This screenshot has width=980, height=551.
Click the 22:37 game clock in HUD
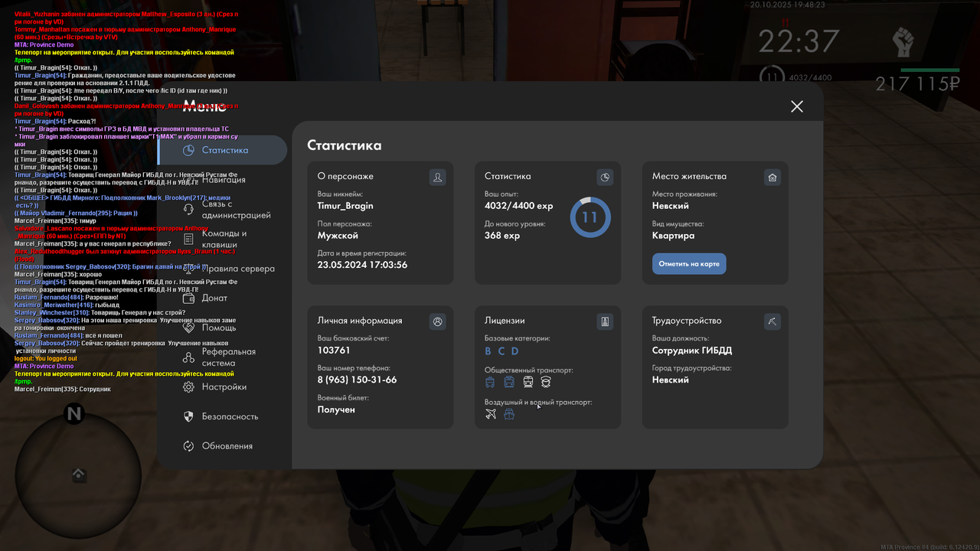click(x=799, y=41)
